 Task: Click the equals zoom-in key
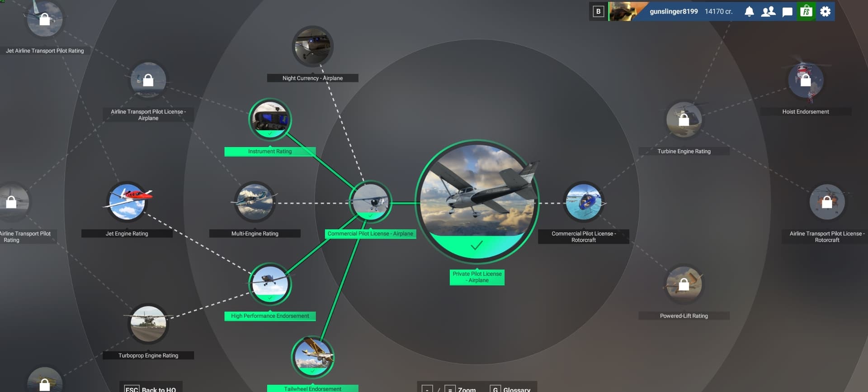pos(450,389)
